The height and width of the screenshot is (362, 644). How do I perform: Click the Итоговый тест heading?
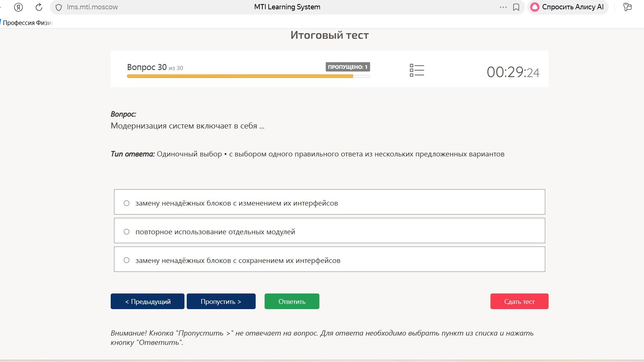coord(329,35)
